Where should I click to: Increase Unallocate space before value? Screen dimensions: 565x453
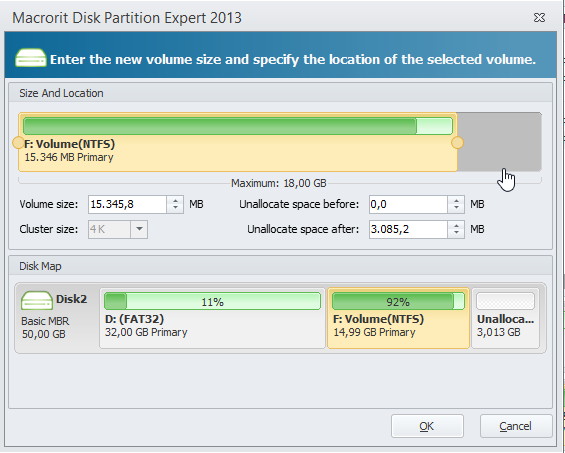pyautogui.click(x=456, y=200)
